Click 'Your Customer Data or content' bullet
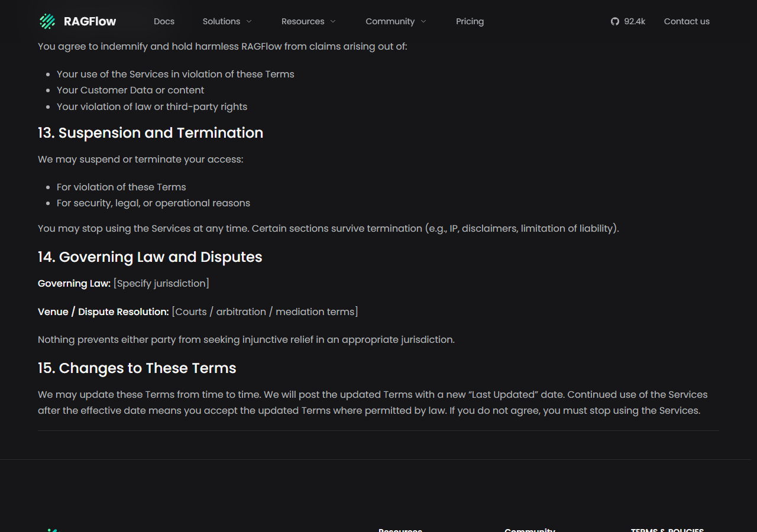The width and height of the screenshot is (757, 532). coord(131,90)
